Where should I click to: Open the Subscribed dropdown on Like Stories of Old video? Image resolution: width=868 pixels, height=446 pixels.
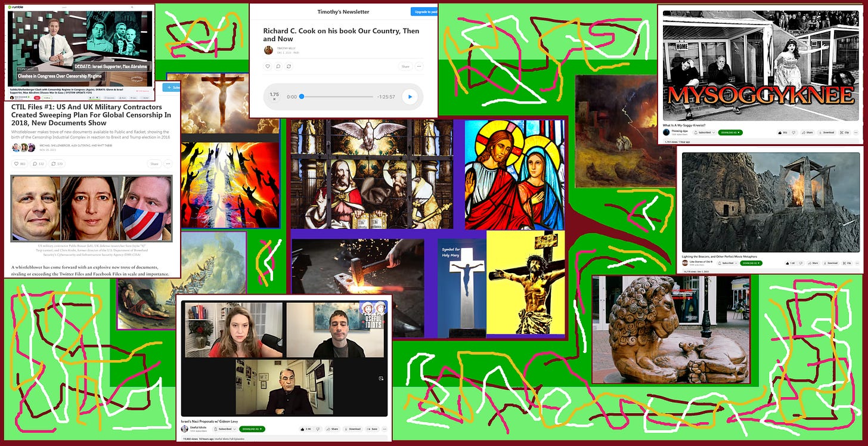(x=727, y=263)
